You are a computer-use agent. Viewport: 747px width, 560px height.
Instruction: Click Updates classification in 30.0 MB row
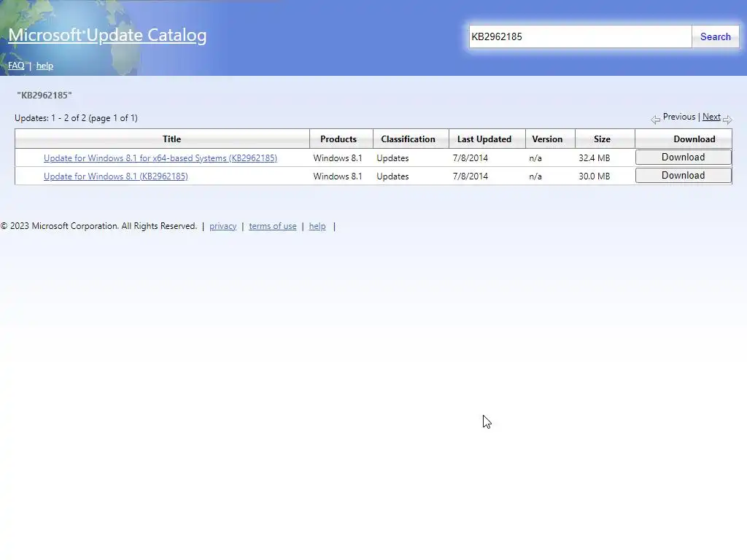[x=392, y=176]
